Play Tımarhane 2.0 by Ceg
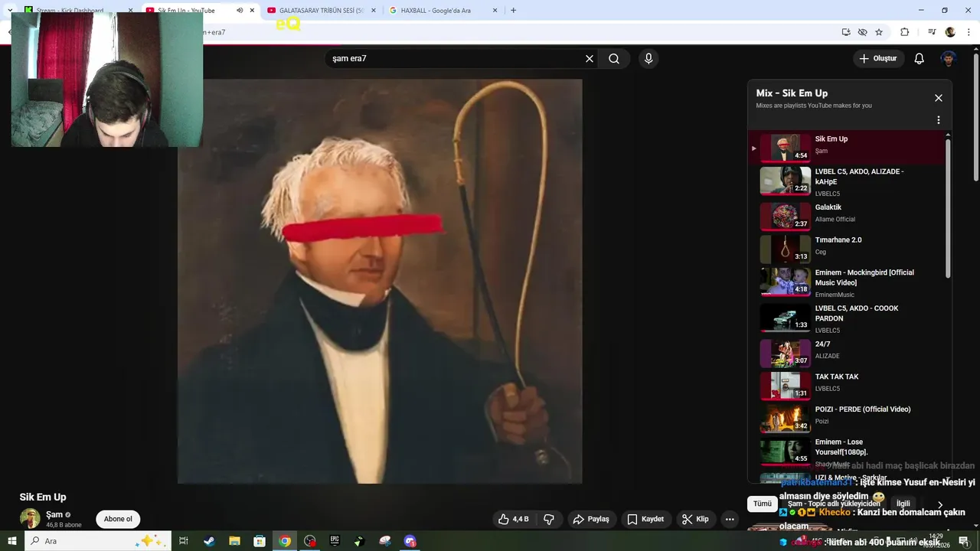The image size is (980, 551). coord(847,249)
